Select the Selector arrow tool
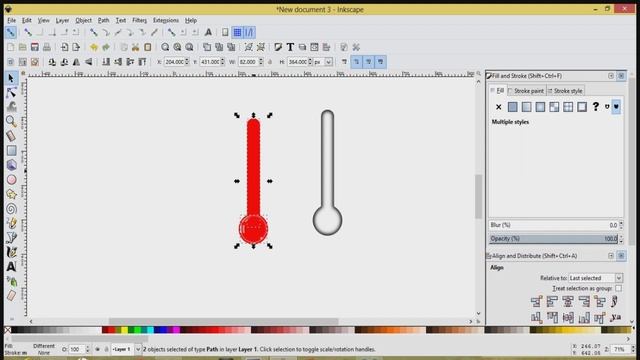 11,78
